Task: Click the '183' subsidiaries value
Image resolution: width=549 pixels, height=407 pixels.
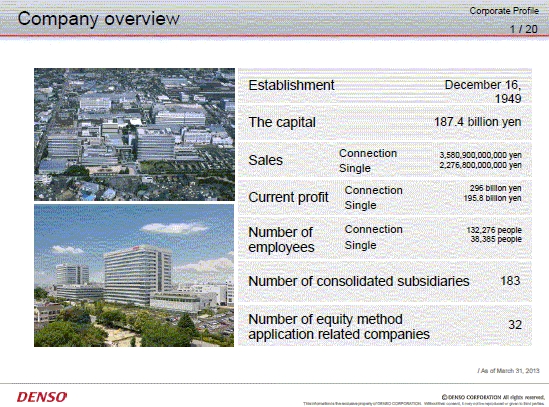Action: click(510, 281)
